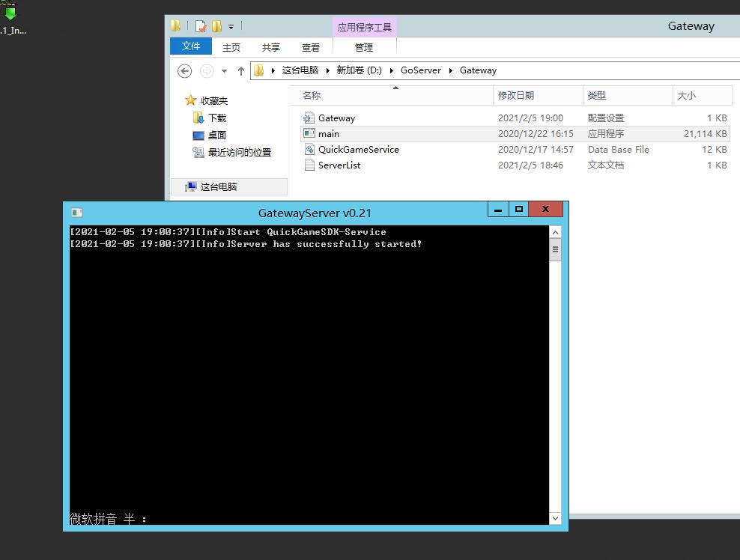Switch to the 查看 ribbon tab
This screenshot has width=740, height=560.
(311, 47)
